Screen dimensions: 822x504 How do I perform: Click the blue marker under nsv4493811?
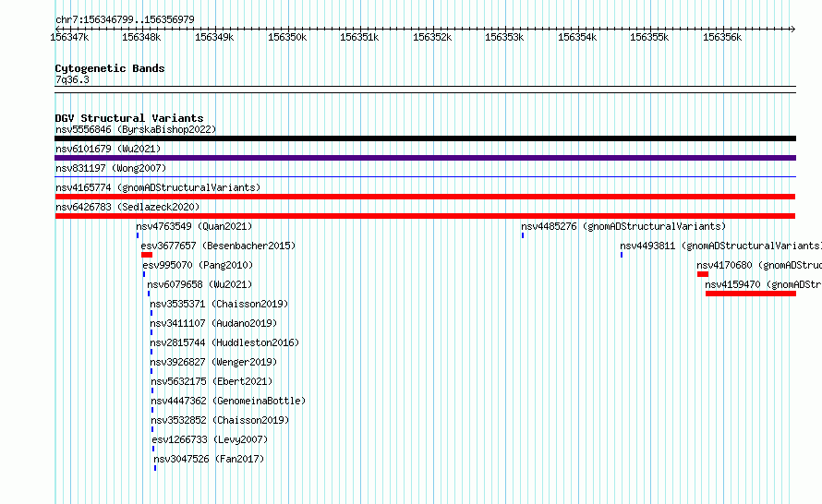click(x=622, y=255)
